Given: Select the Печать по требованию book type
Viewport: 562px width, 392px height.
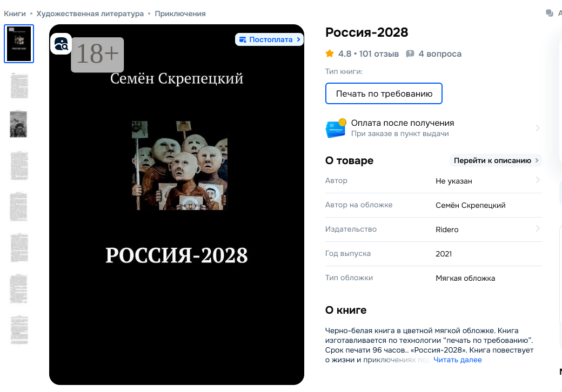Looking at the screenshot, I should point(384,93).
